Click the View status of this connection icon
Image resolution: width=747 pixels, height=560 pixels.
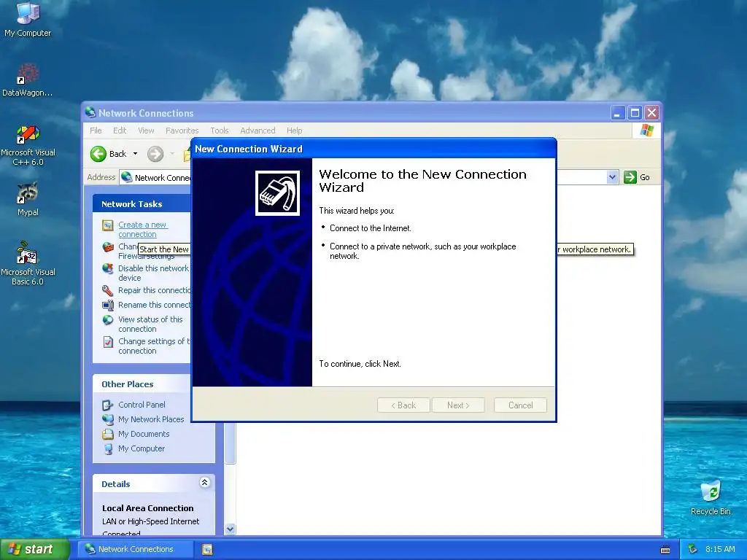(x=108, y=320)
